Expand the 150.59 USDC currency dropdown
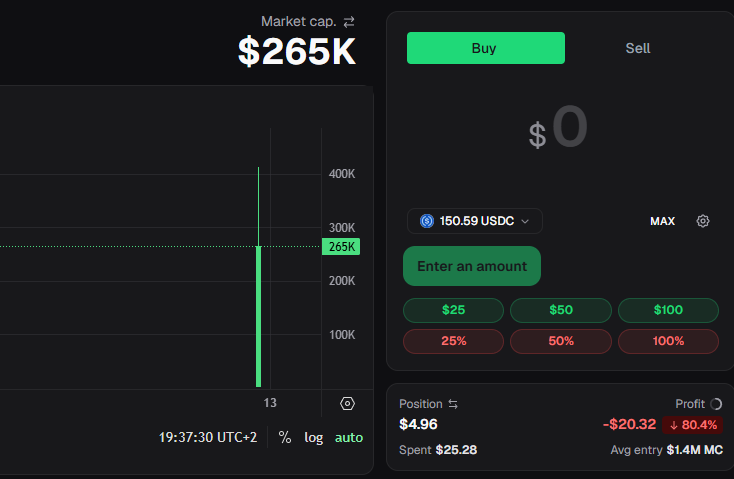734x479 pixels. pos(475,221)
